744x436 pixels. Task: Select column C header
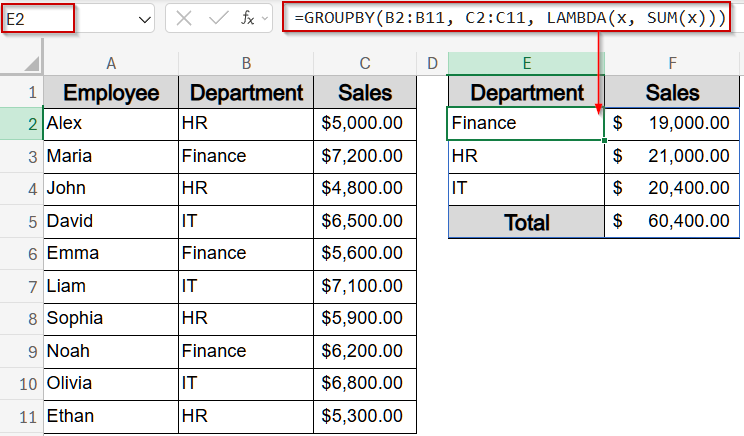(x=364, y=63)
